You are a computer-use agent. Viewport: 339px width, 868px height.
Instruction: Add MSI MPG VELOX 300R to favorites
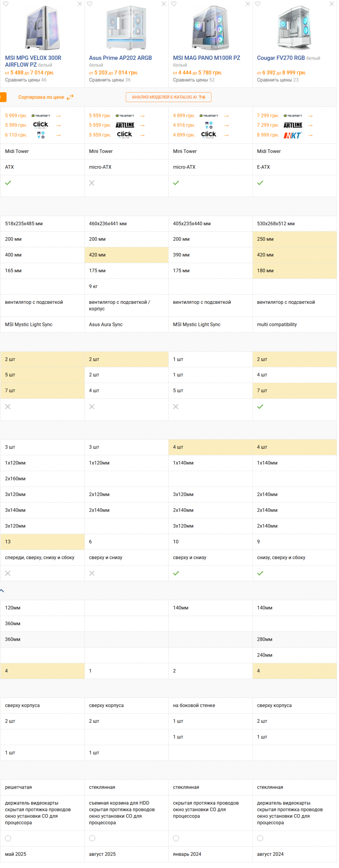click(6, 4)
